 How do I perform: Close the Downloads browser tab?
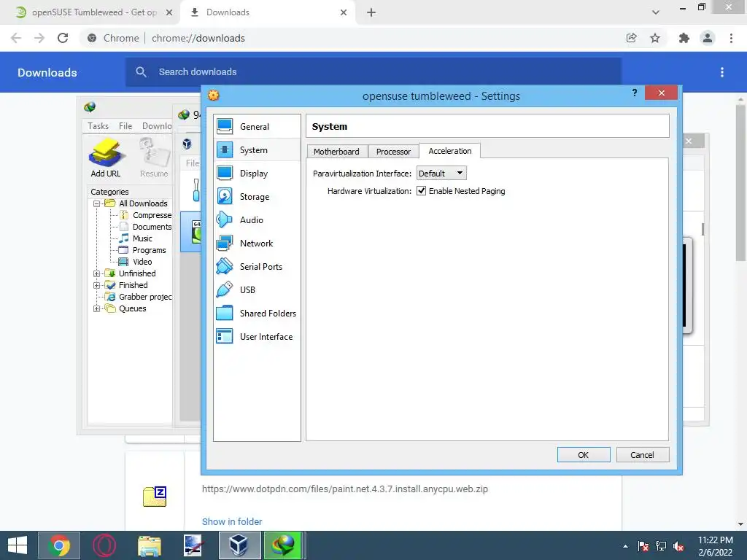344,12
